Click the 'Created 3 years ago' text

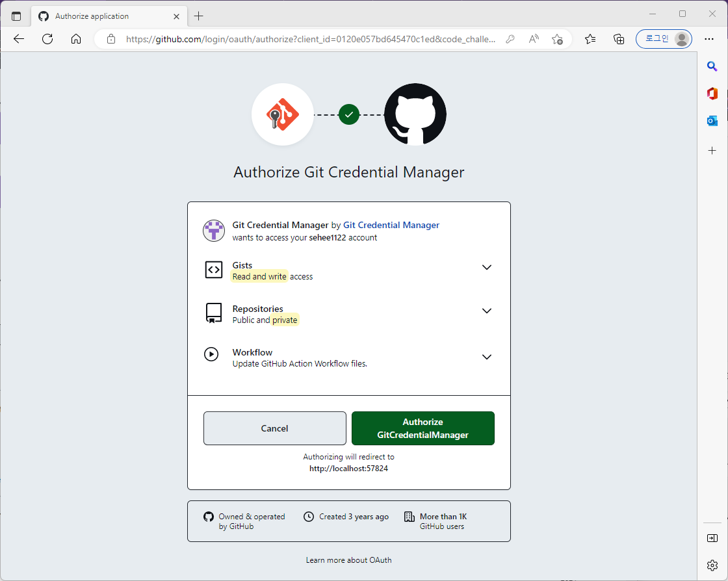click(x=354, y=517)
